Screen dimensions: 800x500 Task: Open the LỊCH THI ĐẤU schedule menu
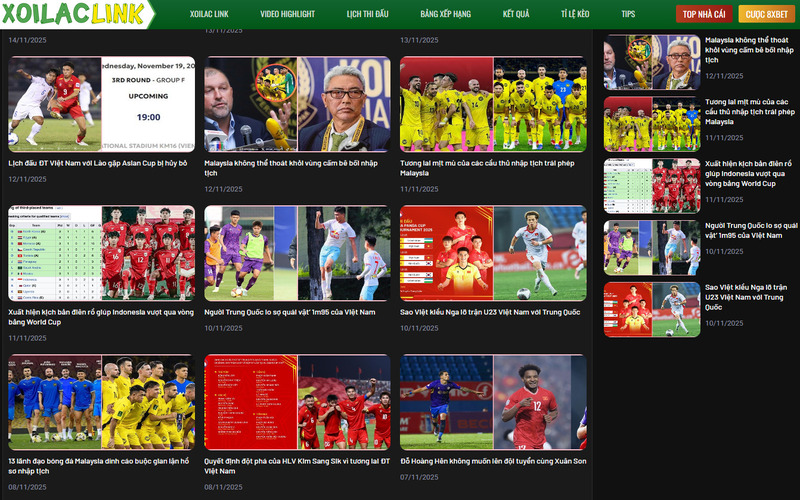pos(368,15)
